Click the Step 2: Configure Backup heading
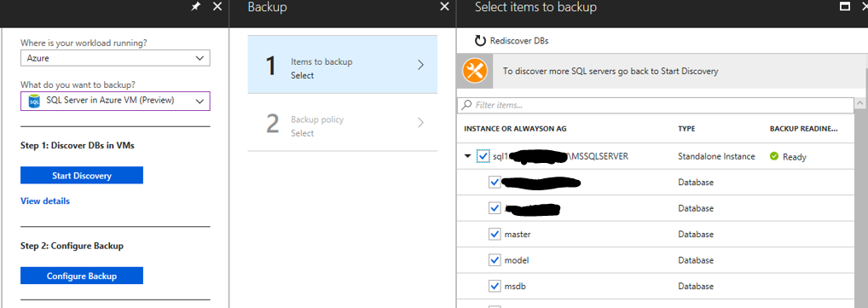 click(x=72, y=246)
